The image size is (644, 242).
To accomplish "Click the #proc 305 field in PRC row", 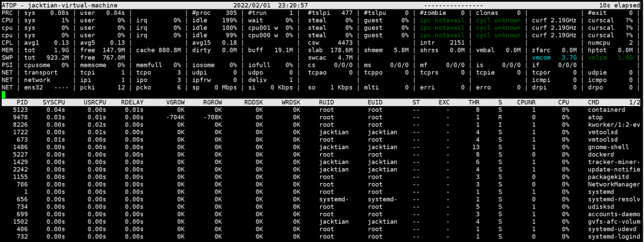I will pyautogui.click(x=214, y=13).
